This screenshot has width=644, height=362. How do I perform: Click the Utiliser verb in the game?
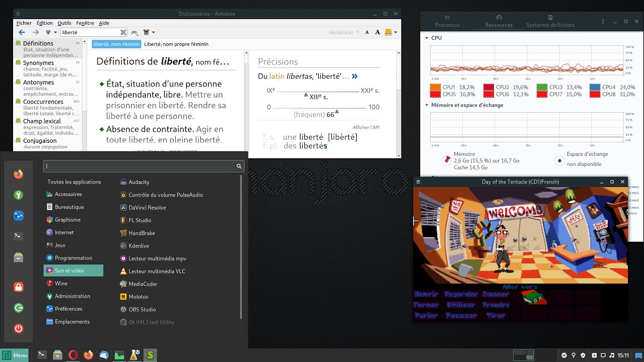pyautogui.click(x=461, y=305)
